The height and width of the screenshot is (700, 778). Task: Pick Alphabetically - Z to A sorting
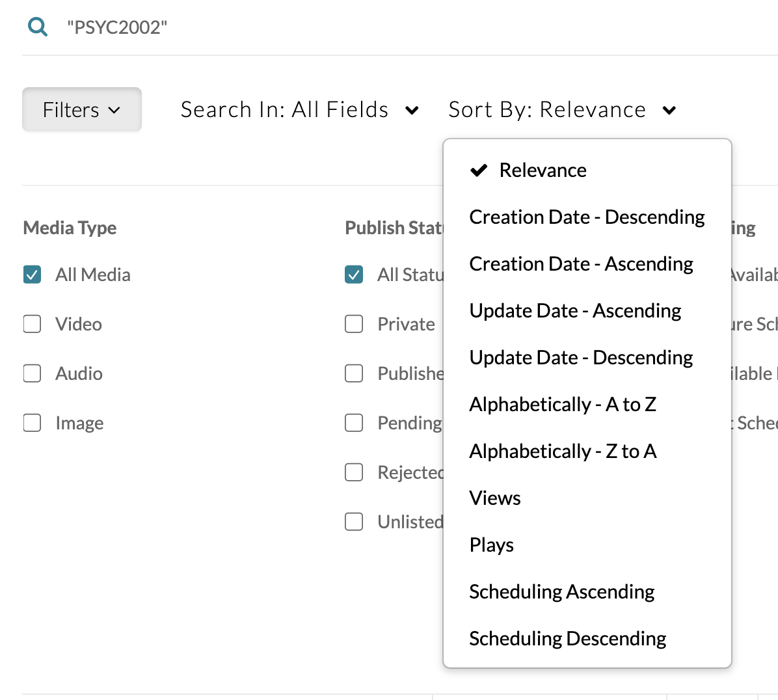click(563, 451)
